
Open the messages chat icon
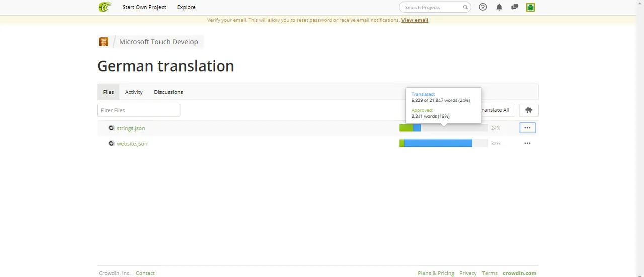pyautogui.click(x=515, y=7)
